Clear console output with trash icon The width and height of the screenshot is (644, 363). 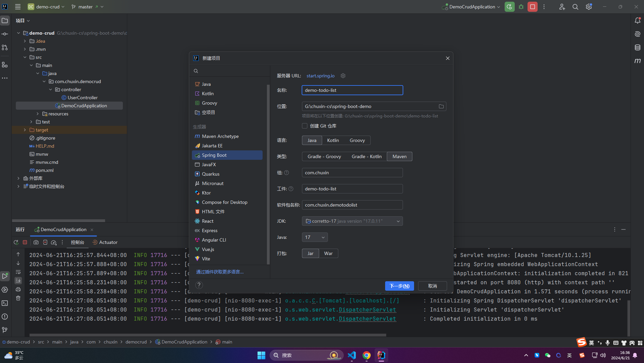[18, 298]
